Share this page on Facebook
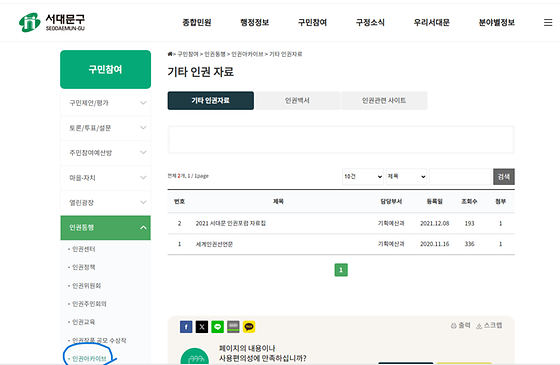 186,327
